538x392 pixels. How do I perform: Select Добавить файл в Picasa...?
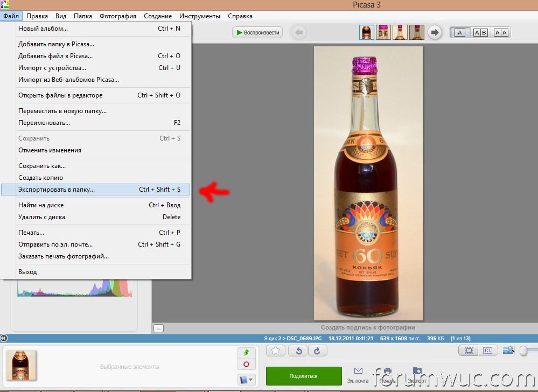point(96,56)
